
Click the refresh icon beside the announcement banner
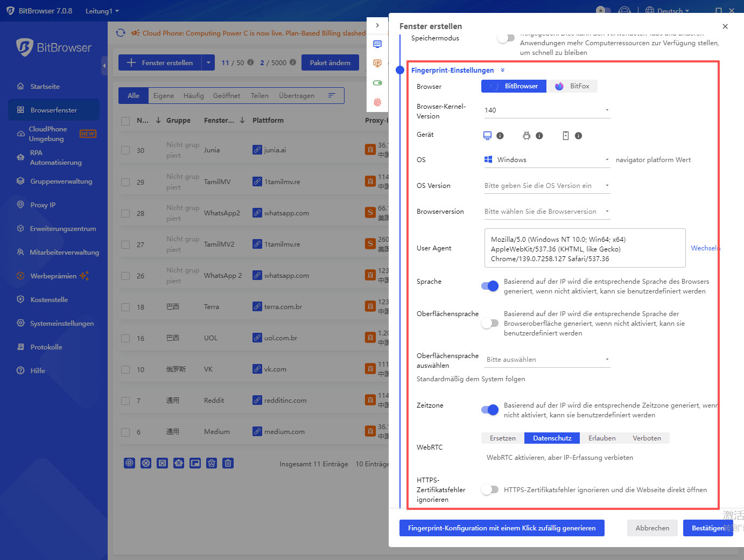click(121, 32)
